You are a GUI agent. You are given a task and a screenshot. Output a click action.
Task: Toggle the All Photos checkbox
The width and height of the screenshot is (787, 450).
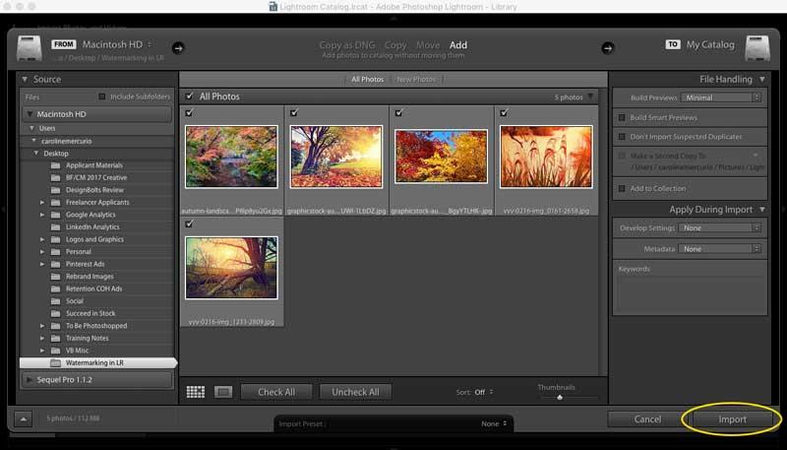pyautogui.click(x=190, y=97)
